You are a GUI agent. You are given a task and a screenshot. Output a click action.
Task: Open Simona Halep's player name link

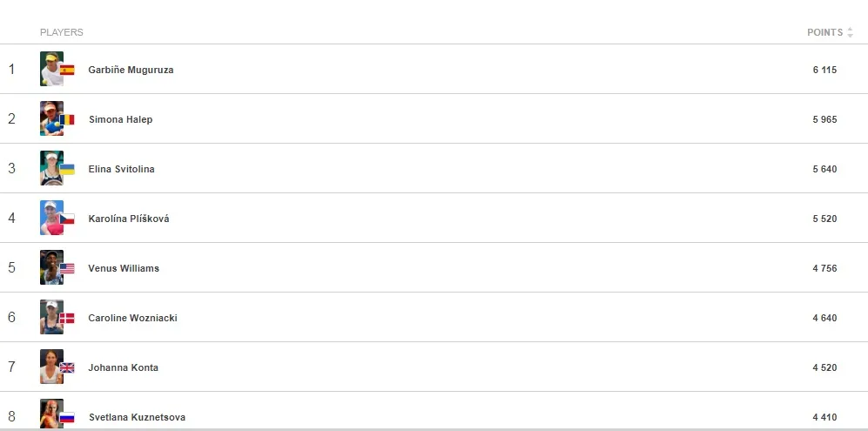121,119
